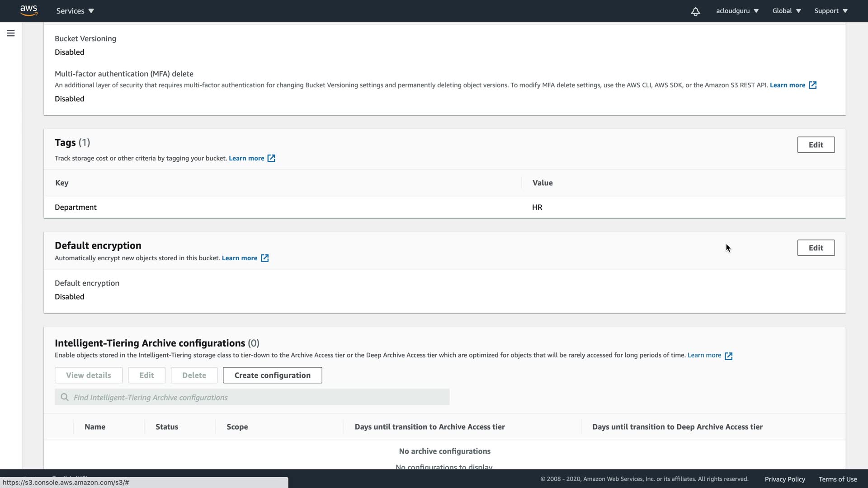Click external link icon for Intelligent-Tiering Learn more
The image size is (868, 488).
(x=728, y=356)
